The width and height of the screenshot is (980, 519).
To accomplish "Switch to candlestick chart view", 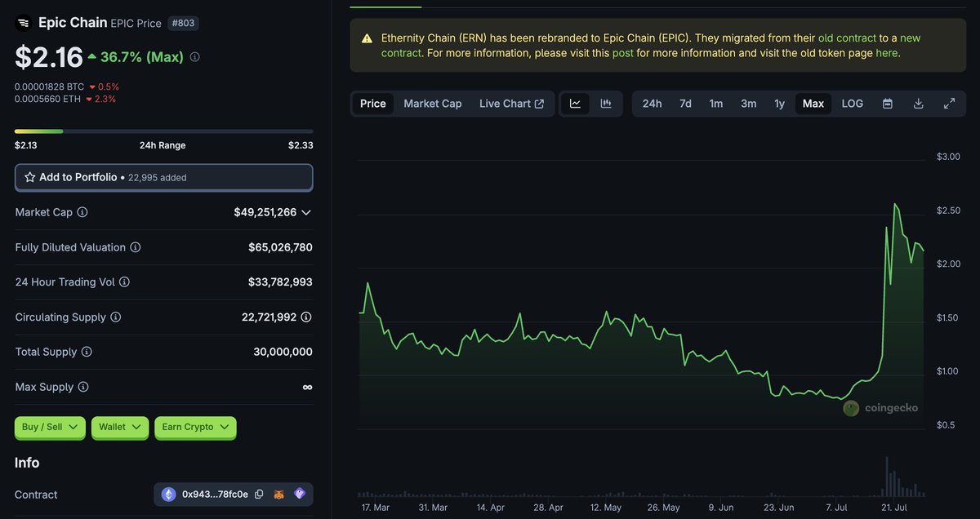I will (606, 104).
